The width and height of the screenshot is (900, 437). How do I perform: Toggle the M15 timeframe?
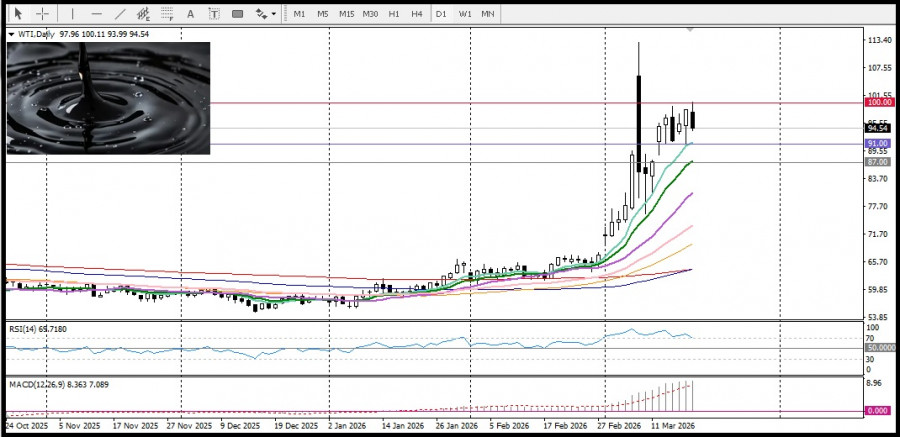[346, 14]
